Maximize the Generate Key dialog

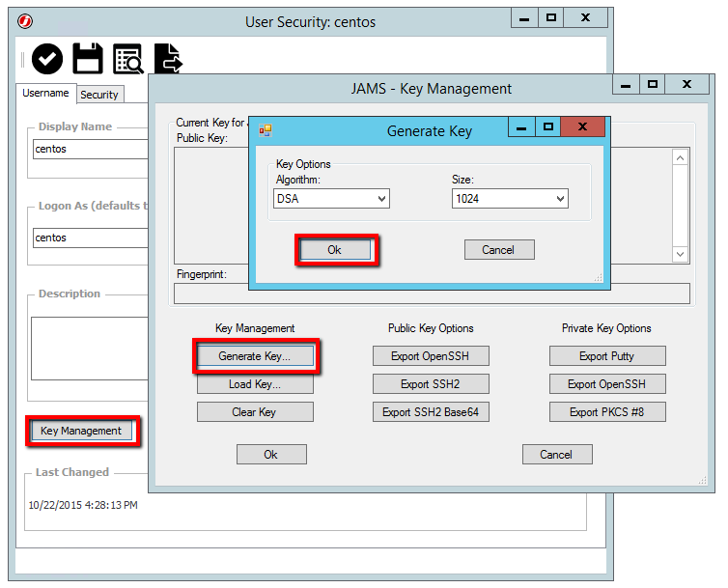tap(548, 126)
